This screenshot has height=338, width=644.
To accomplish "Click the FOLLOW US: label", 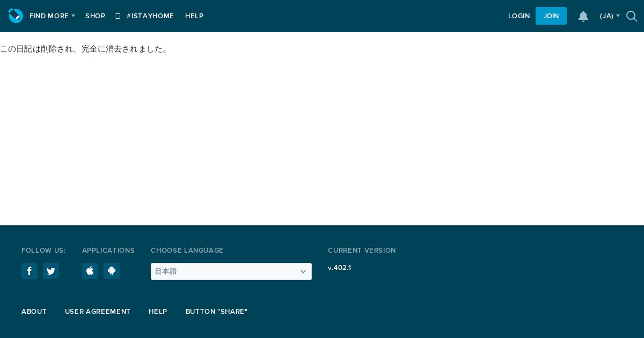I will 43,251.
